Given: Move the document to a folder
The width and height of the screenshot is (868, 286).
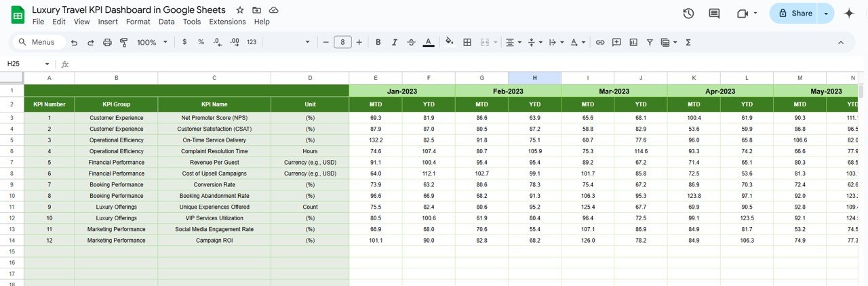Looking at the screenshot, I should 256,11.
